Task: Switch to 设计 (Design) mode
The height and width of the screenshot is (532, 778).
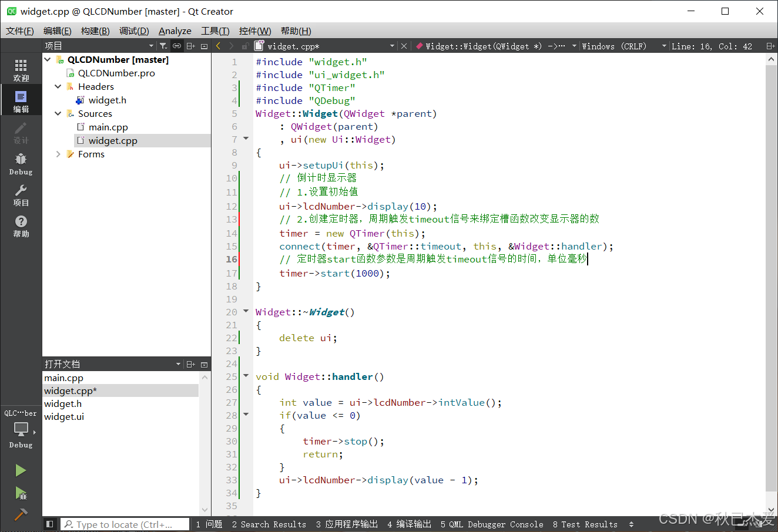Action: click(21, 133)
